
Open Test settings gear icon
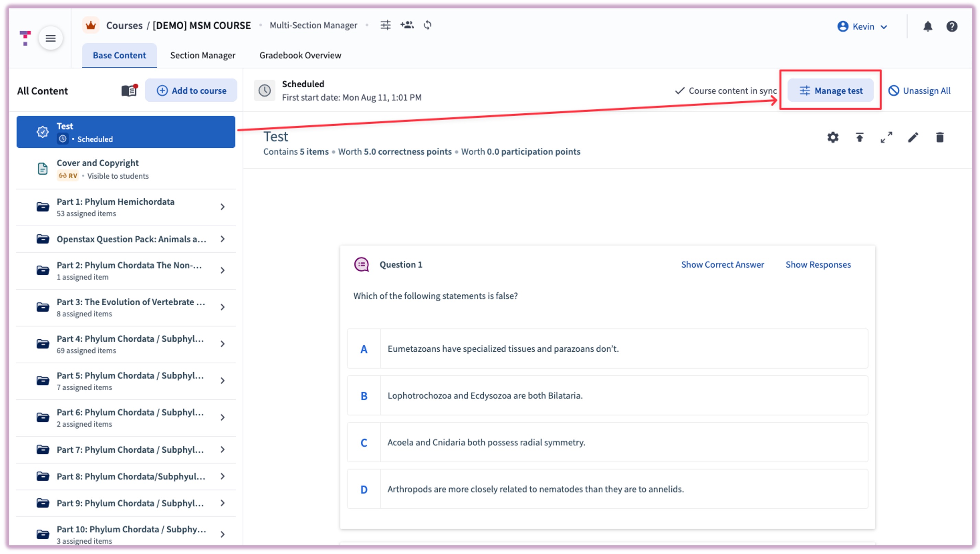pyautogui.click(x=832, y=137)
